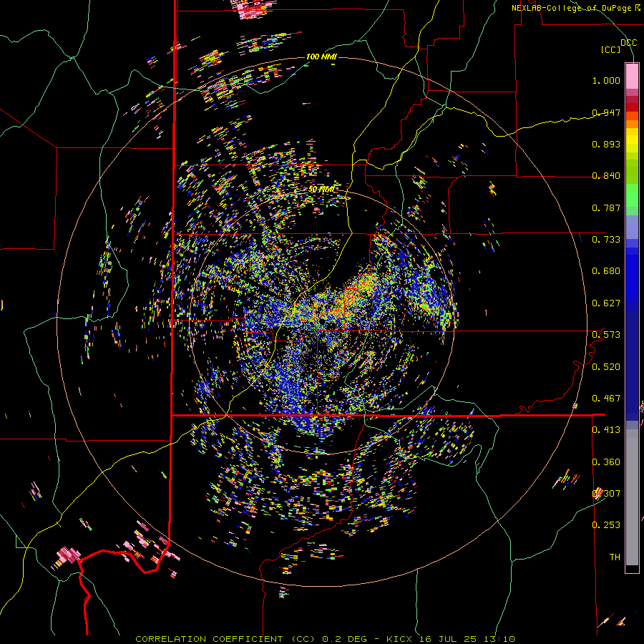This screenshot has width=644, height=644.
Task: Click the 0.733 scale value
Action: 606,240
